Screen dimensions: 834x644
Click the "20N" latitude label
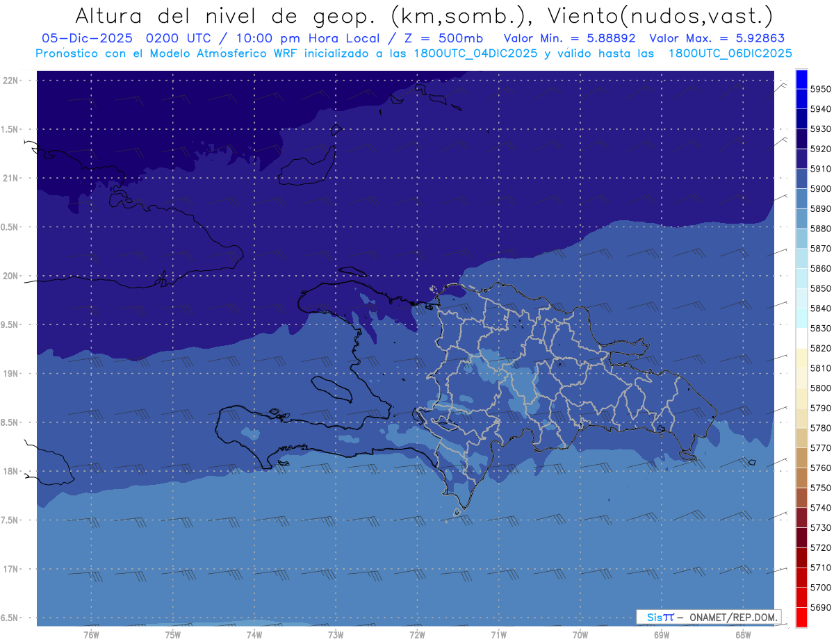pos(12,276)
